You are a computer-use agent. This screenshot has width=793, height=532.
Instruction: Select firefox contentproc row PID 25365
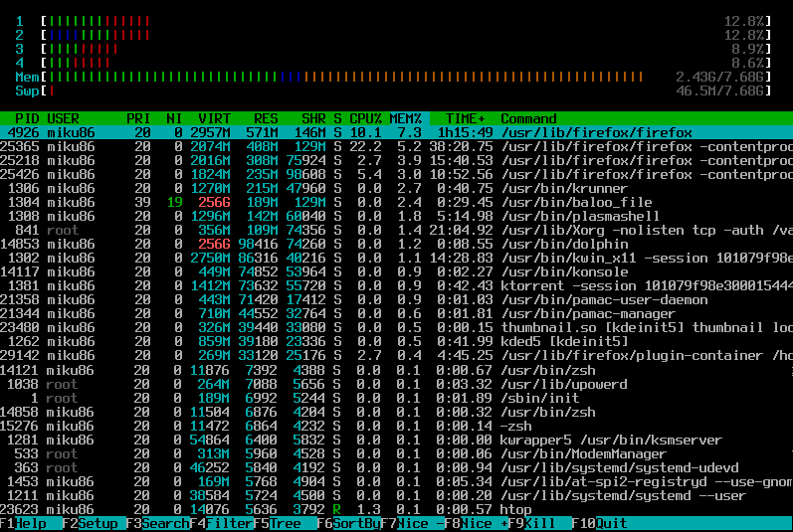(396, 146)
